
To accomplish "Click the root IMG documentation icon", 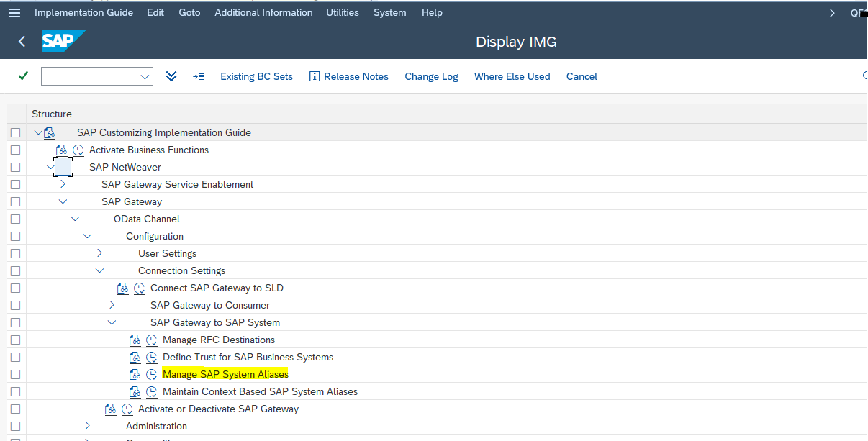I will coord(50,132).
